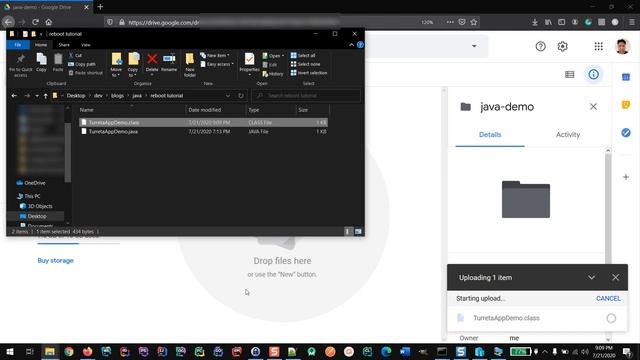Open the Drive Details tab
This screenshot has width=640, height=360.
point(490,134)
